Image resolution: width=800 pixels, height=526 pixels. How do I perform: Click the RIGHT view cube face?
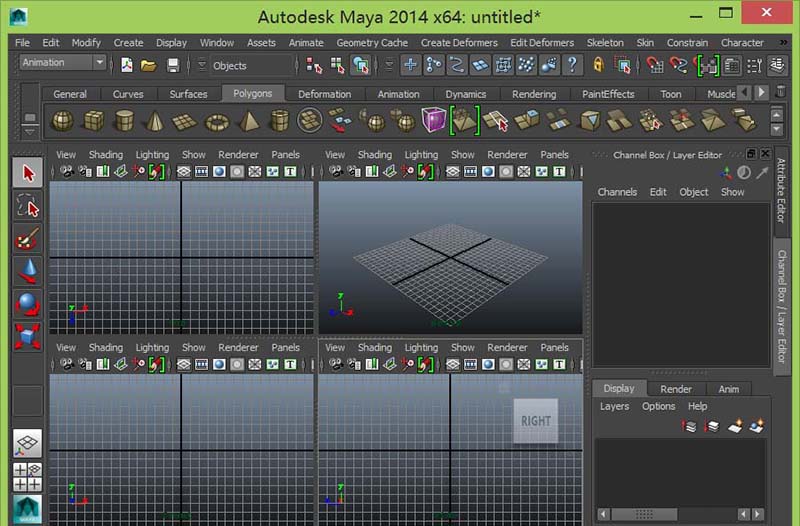click(536, 421)
